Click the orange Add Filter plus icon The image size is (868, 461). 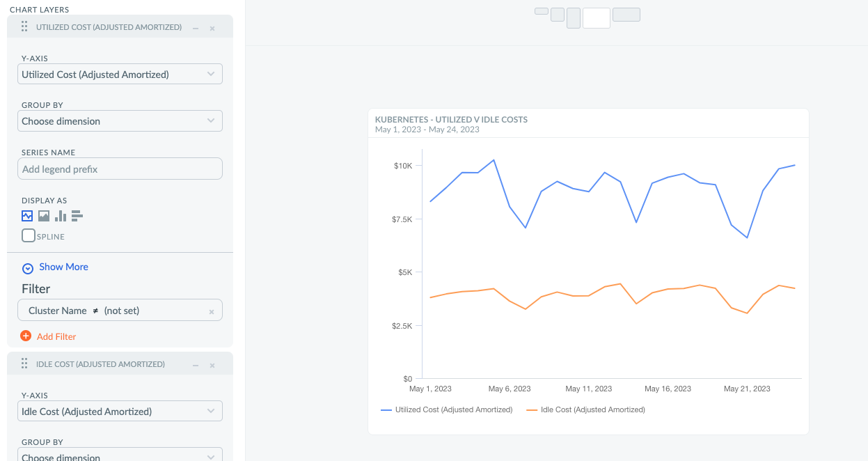[x=26, y=336]
